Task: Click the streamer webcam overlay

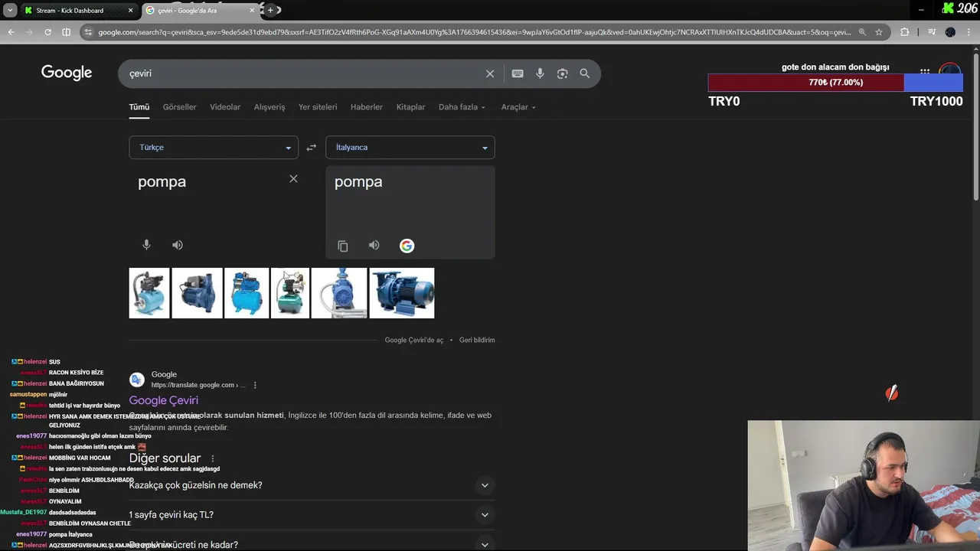Action: coord(864,486)
